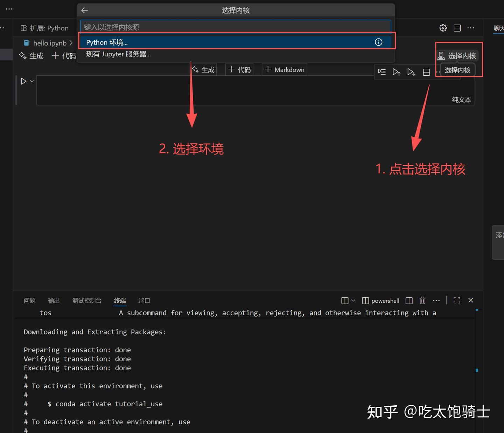The image size is (504, 433).
Task: Click the + Markdown button
Action: pyautogui.click(x=284, y=69)
